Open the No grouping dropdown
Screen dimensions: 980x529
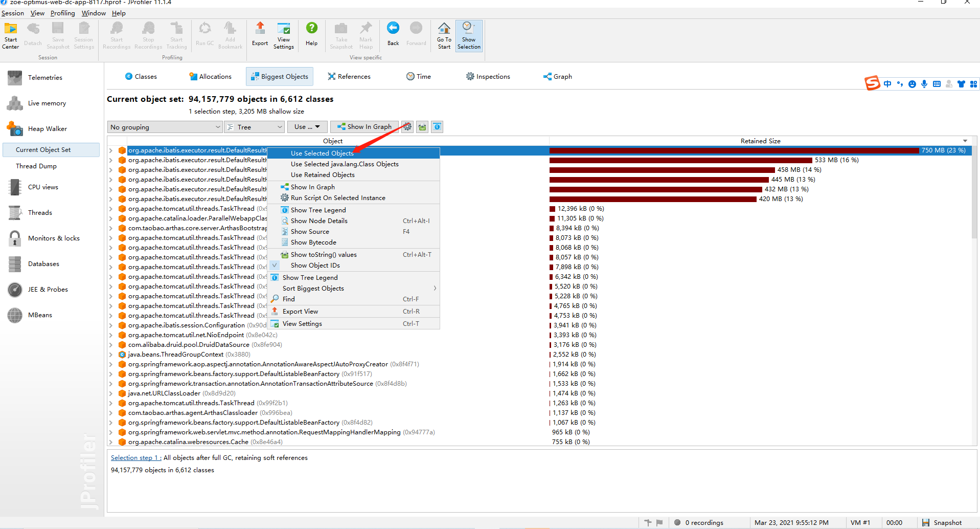coord(165,127)
